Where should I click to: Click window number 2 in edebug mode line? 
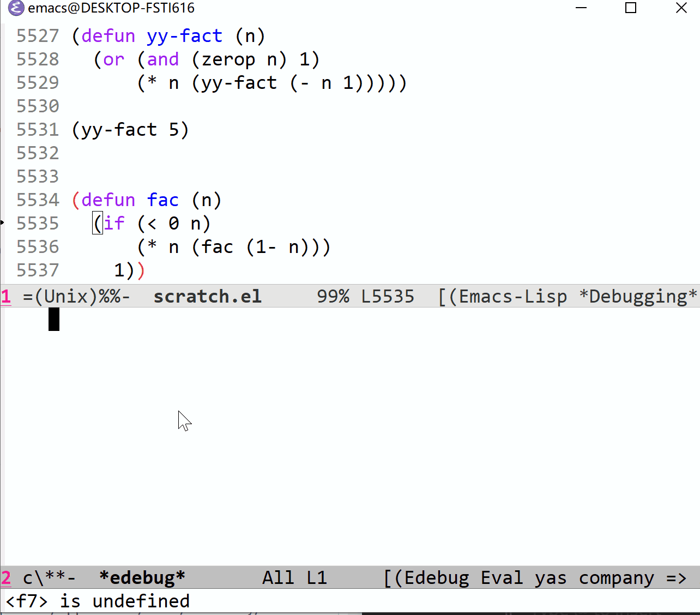click(6, 578)
